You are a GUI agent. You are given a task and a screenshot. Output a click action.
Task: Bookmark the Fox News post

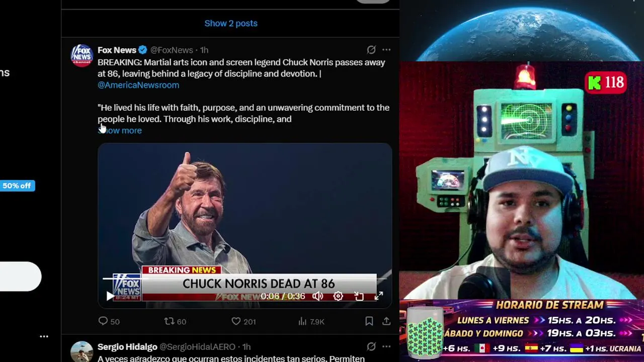point(369,321)
